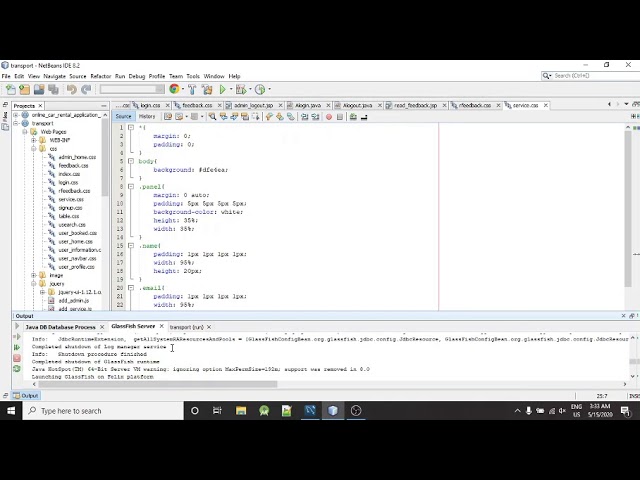Click the Save All toolbar icon
This screenshot has height=480, width=640.
53,89
